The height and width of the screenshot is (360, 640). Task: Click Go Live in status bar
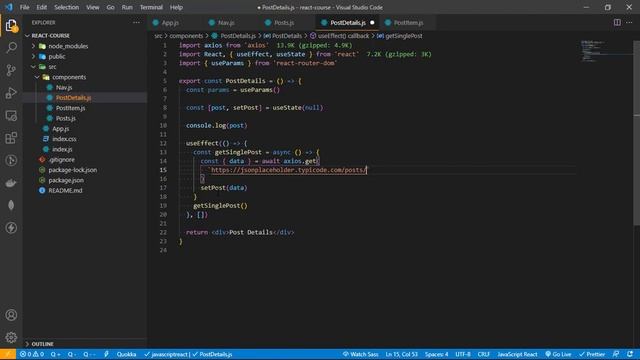(x=558, y=354)
